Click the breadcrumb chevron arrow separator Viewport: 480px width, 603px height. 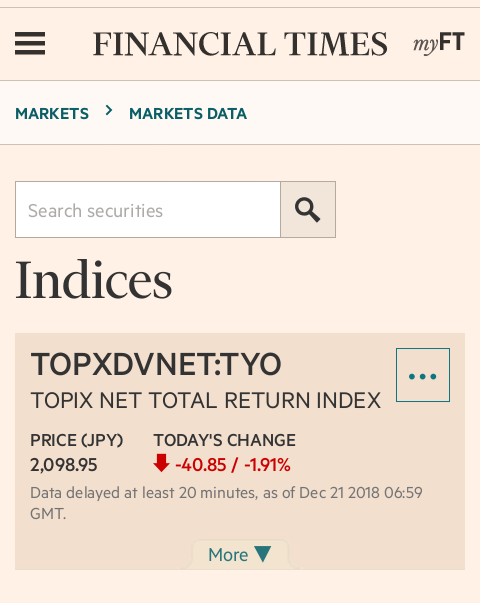[x=109, y=111]
